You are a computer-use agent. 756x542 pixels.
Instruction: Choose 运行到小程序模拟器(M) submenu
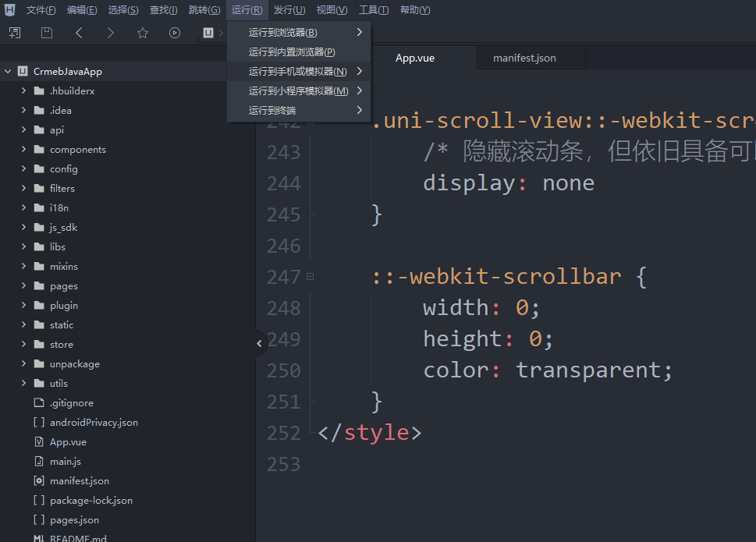pyautogui.click(x=299, y=90)
